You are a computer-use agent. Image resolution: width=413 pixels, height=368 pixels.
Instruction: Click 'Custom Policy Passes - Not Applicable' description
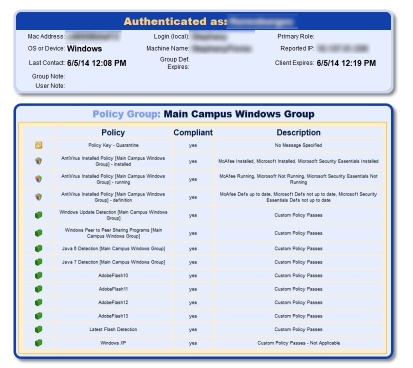click(298, 343)
